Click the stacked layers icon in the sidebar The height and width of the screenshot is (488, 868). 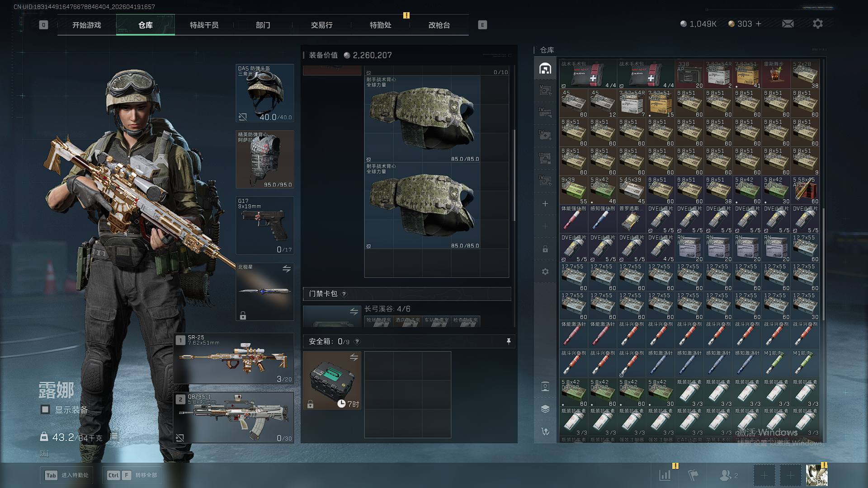coord(545,409)
